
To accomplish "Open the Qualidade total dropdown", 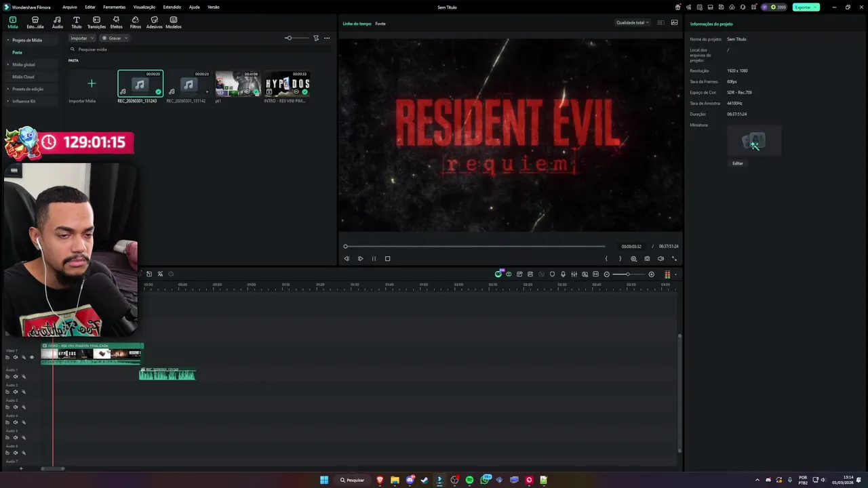I will tap(632, 22).
